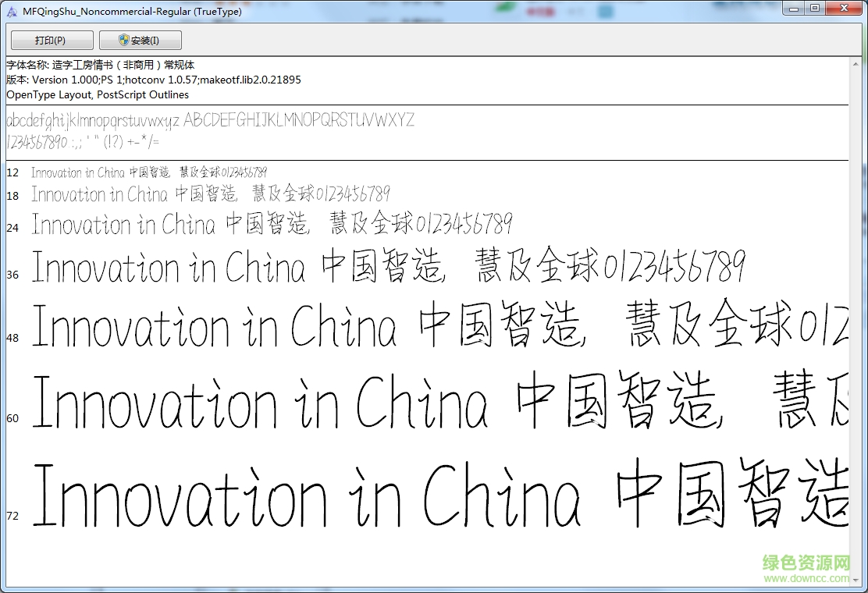This screenshot has height=593, width=868.
Task: Click the UAC shield icon on the 安装 button
Action: pyautogui.click(x=122, y=40)
